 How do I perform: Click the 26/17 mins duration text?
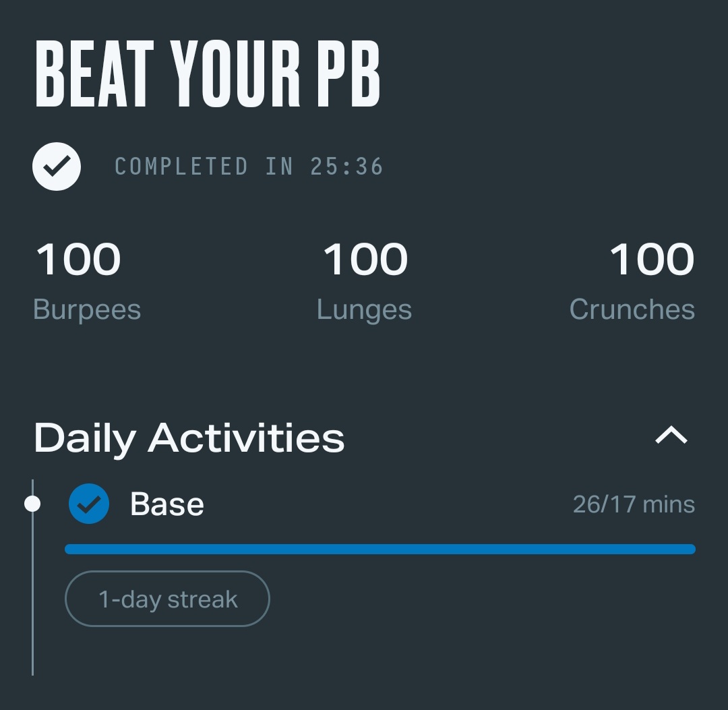pos(634,504)
